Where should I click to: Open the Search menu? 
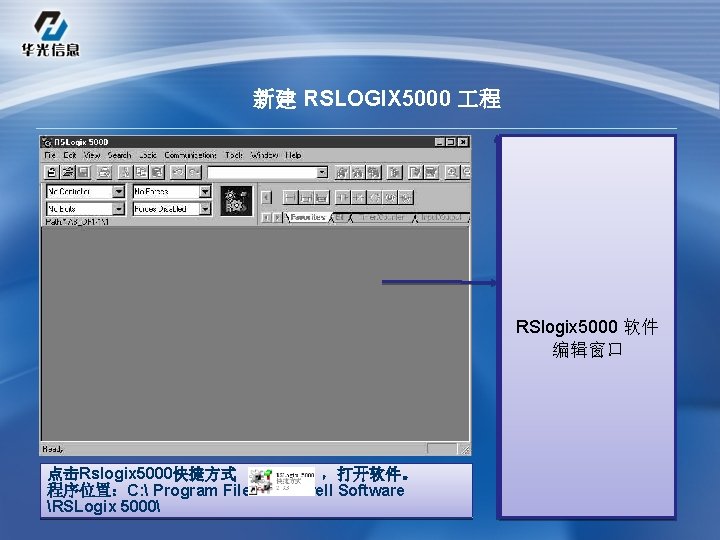[x=119, y=155]
